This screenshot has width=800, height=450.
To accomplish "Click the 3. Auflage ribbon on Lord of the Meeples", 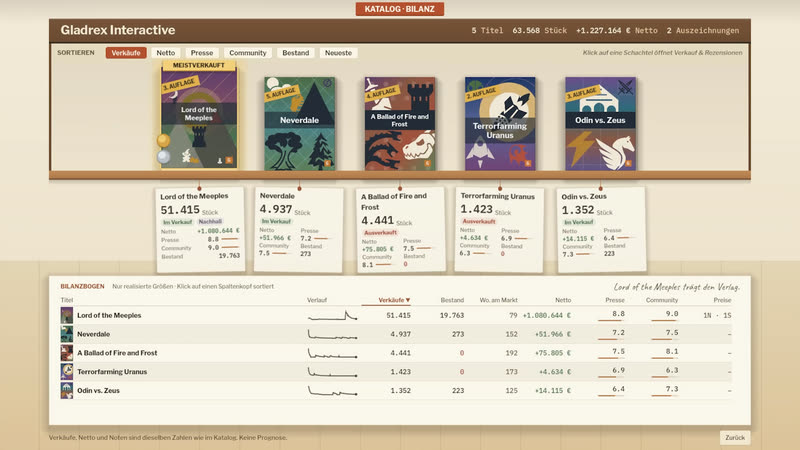I will pos(179,84).
